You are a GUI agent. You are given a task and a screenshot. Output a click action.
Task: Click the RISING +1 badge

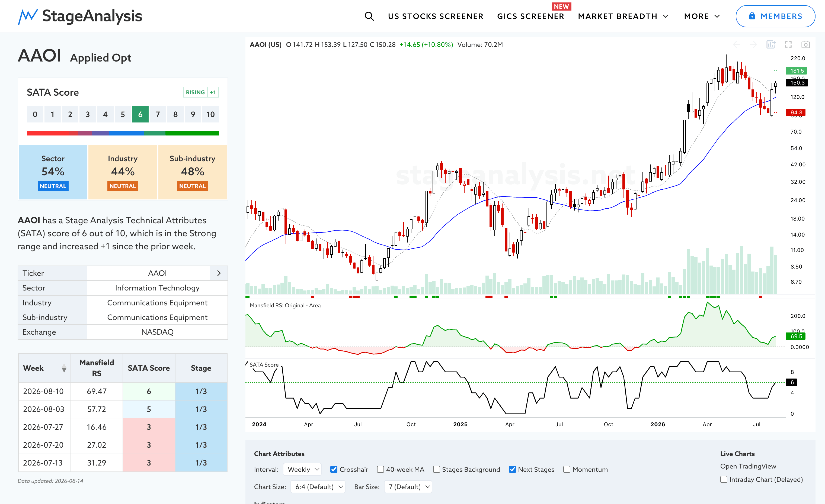[x=201, y=92]
